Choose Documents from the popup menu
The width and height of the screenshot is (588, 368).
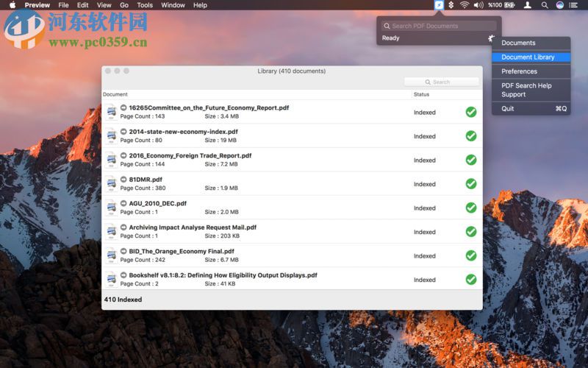(x=531, y=43)
